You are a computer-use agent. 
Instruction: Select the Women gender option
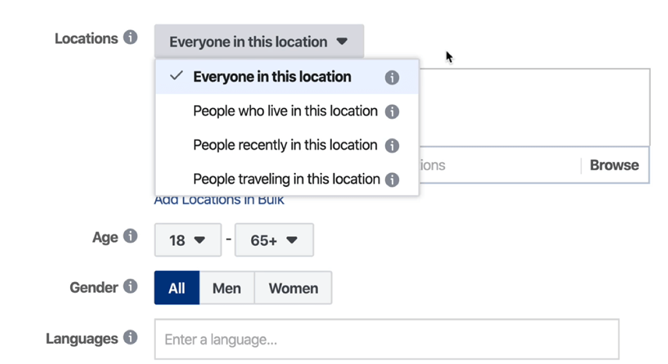293,288
